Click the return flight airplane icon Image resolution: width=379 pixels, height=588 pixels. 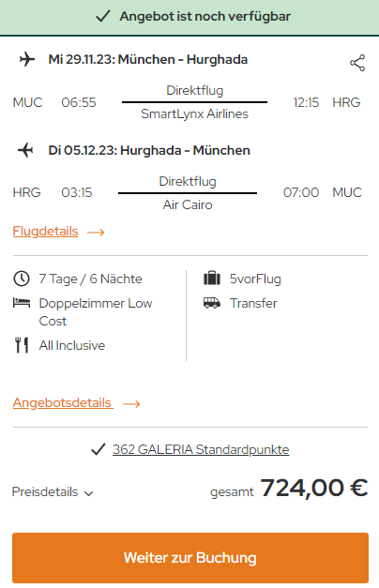pyautogui.click(x=25, y=150)
